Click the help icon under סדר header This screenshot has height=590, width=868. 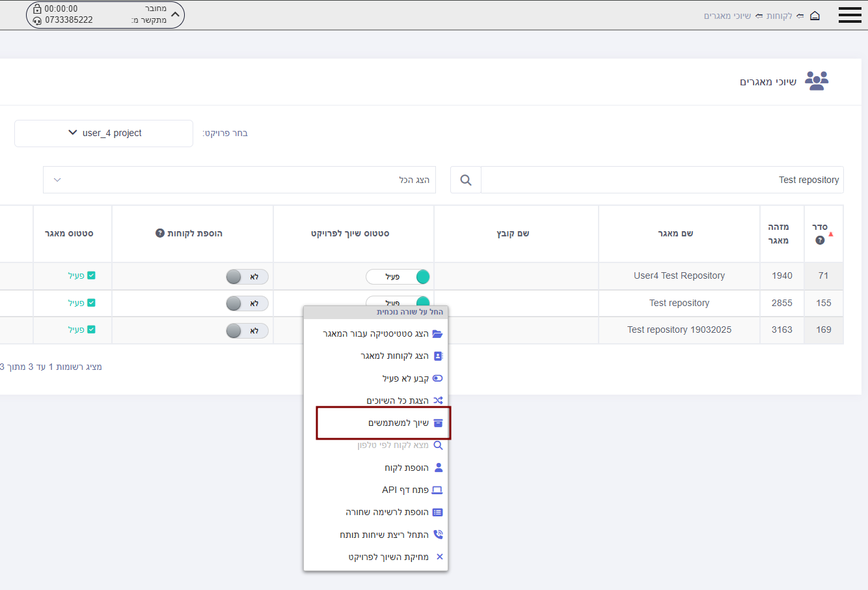click(820, 240)
